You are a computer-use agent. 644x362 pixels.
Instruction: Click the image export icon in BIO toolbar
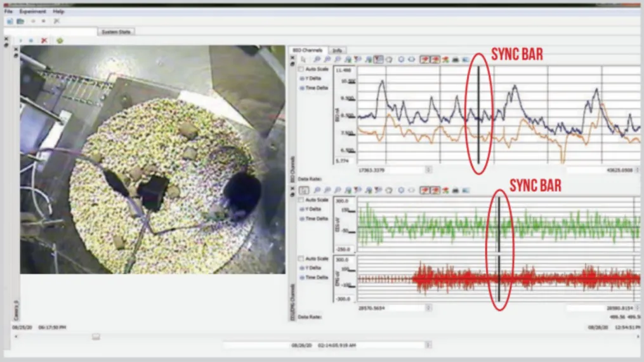tap(466, 60)
